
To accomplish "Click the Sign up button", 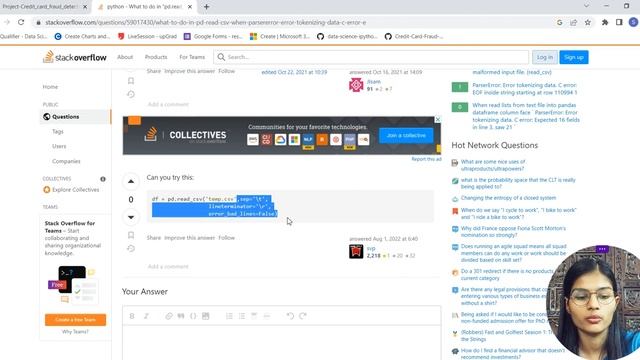I will 573,57.
